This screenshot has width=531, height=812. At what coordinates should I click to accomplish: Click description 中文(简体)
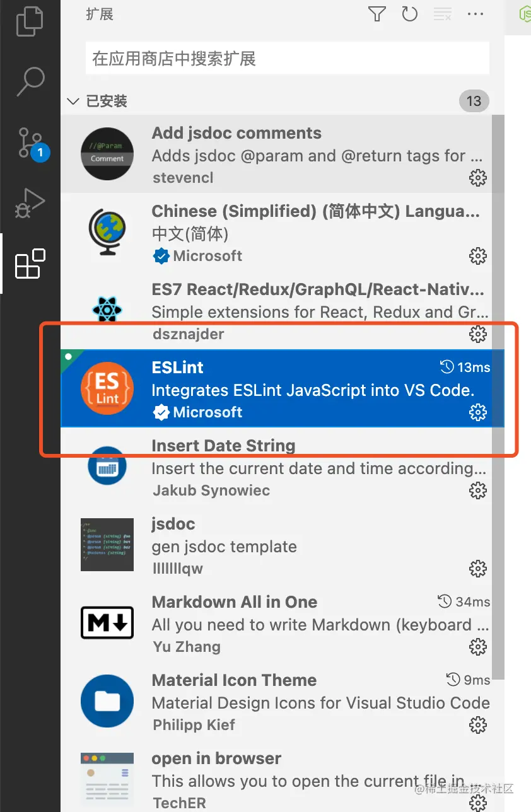190,234
